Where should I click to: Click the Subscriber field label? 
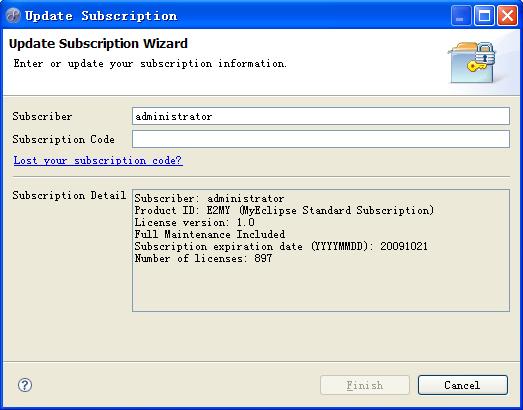point(42,116)
